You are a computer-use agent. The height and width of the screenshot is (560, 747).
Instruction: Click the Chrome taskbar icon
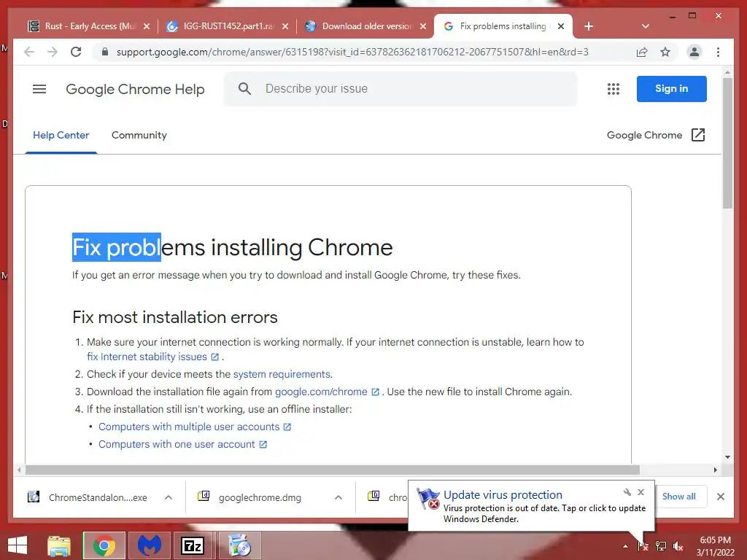pyautogui.click(x=104, y=545)
